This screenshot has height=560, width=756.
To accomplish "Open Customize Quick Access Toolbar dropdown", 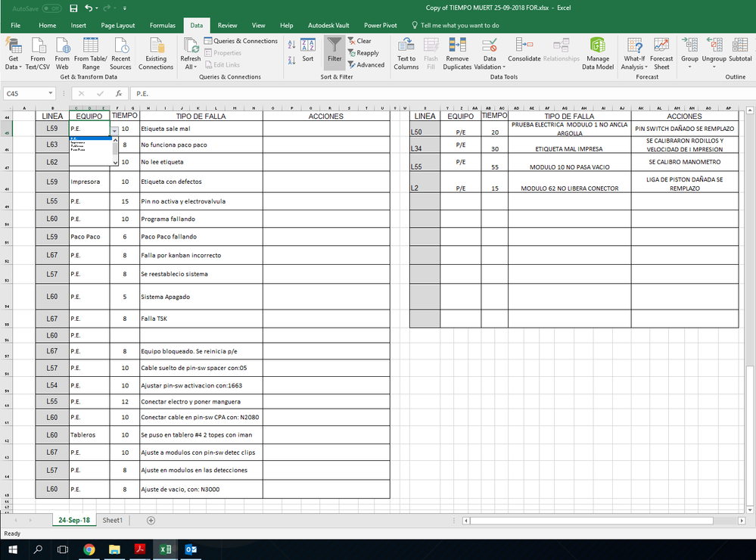I will tap(125, 8).
